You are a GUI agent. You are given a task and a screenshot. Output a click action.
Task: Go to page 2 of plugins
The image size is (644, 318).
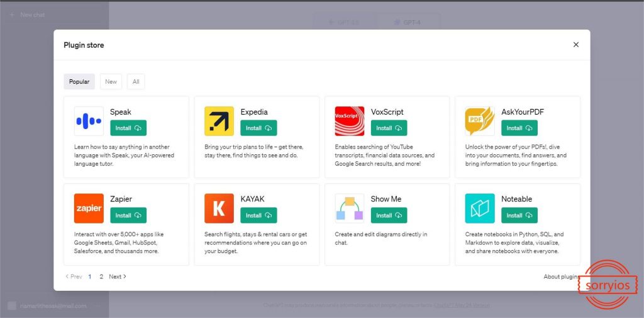pyautogui.click(x=101, y=276)
